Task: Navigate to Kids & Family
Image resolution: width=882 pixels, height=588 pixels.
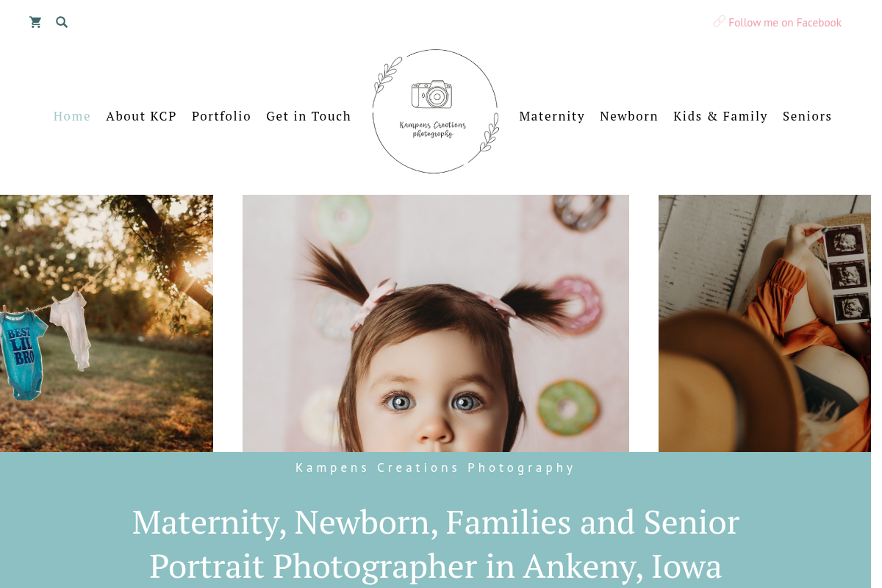Action: pyautogui.click(x=720, y=116)
